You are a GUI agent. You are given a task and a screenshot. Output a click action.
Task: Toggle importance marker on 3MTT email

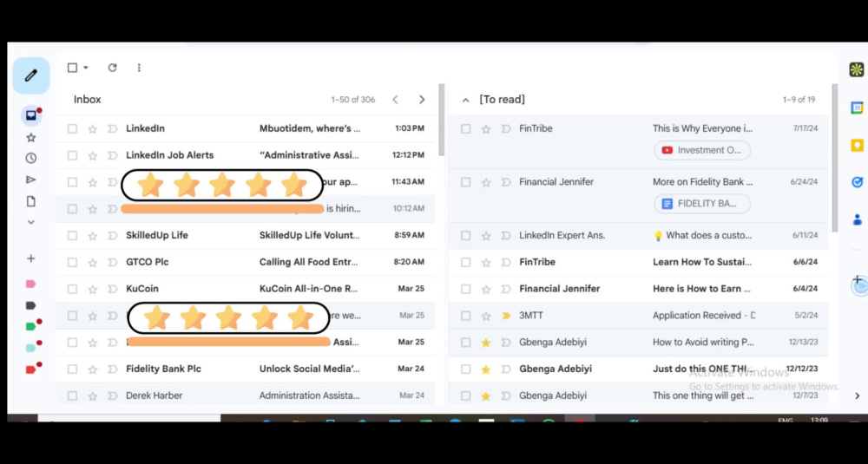coord(505,316)
